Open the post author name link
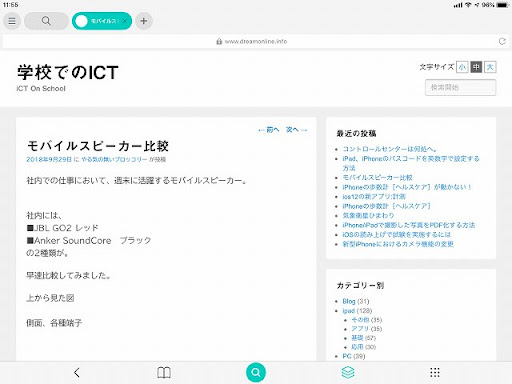 point(114,159)
